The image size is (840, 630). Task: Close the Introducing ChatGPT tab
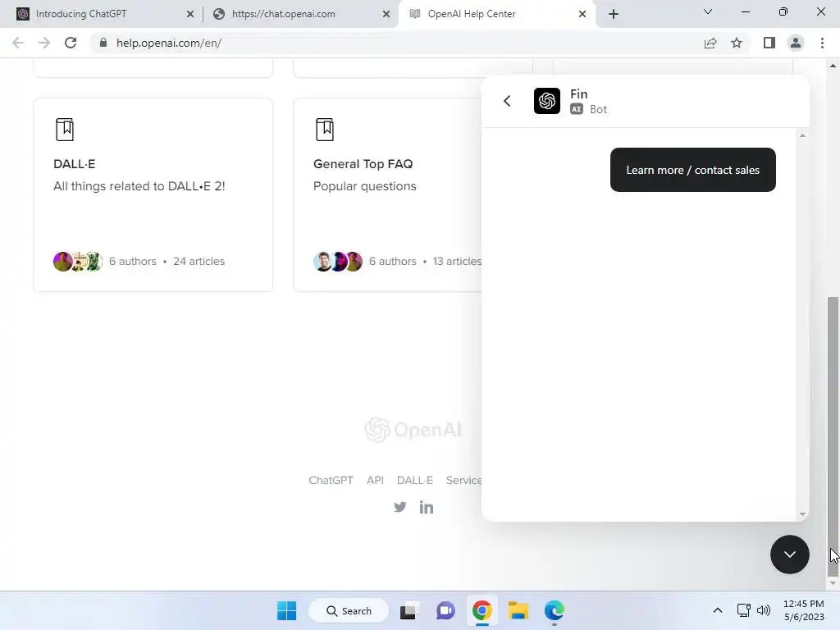click(190, 14)
